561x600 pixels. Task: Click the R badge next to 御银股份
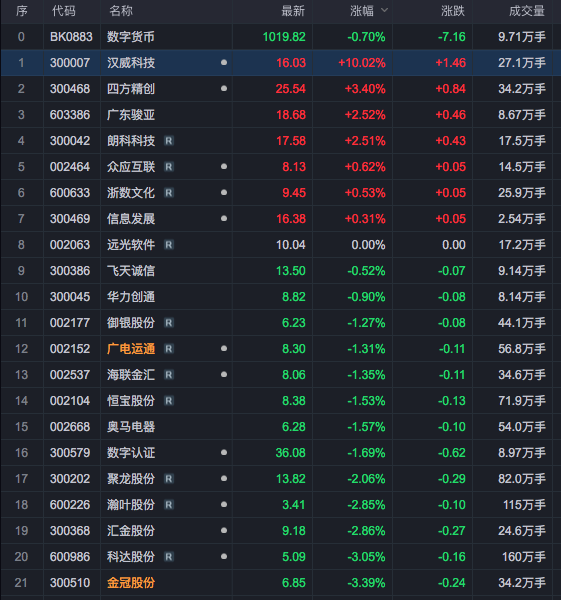(169, 323)
